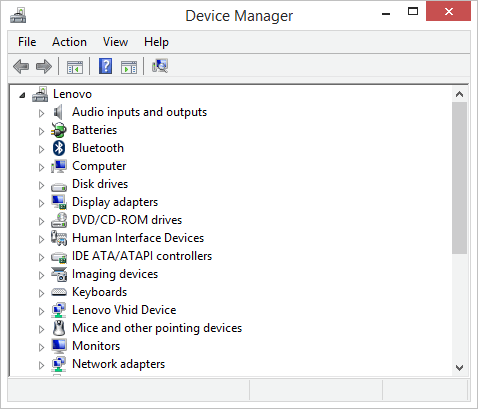Viewport: 478px width, 409px height.
Task: Open the View menu
Action: [x=115, y=42]
